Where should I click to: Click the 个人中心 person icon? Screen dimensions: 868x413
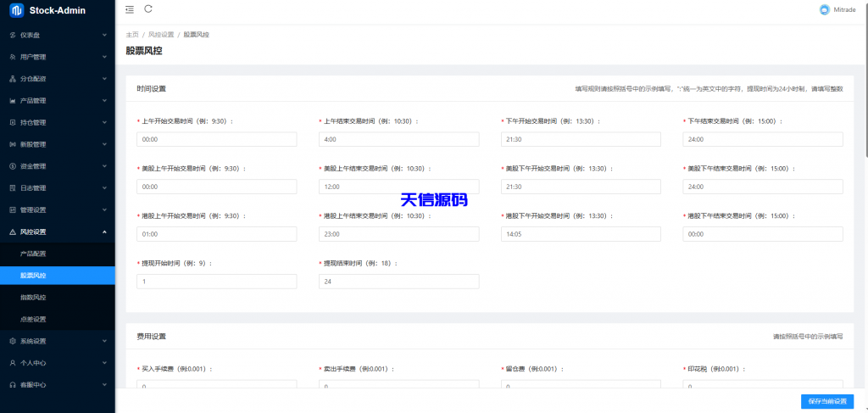click(x=13, y=363)
